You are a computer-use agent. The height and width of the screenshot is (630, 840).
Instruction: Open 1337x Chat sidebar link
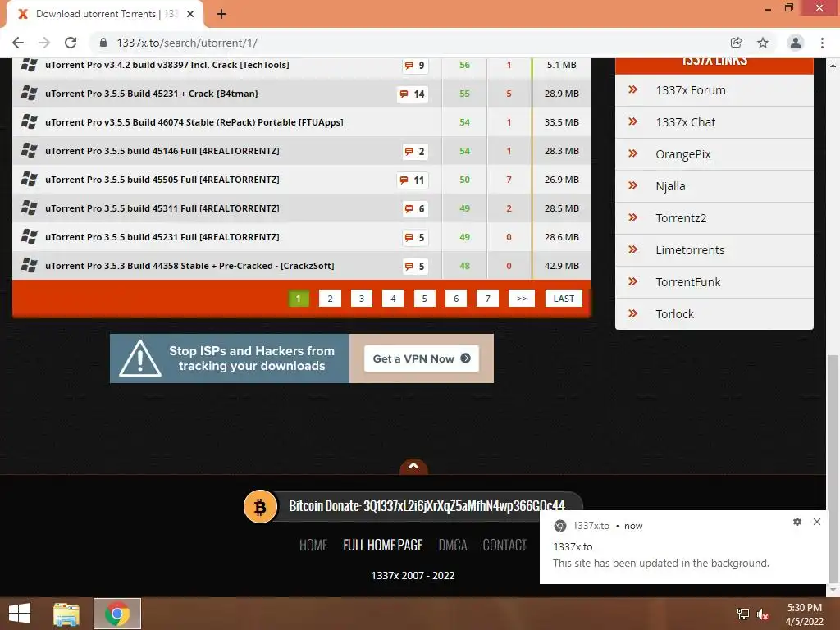(685, 122)
